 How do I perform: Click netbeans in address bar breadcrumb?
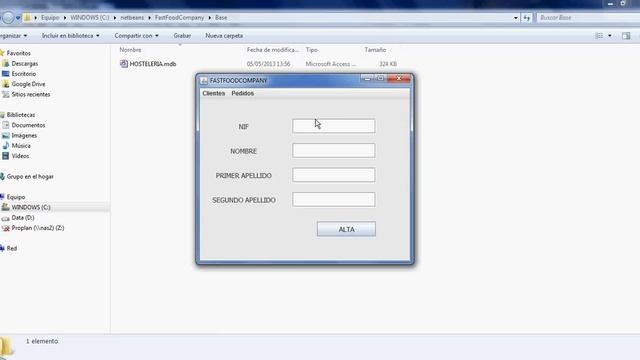132,18
